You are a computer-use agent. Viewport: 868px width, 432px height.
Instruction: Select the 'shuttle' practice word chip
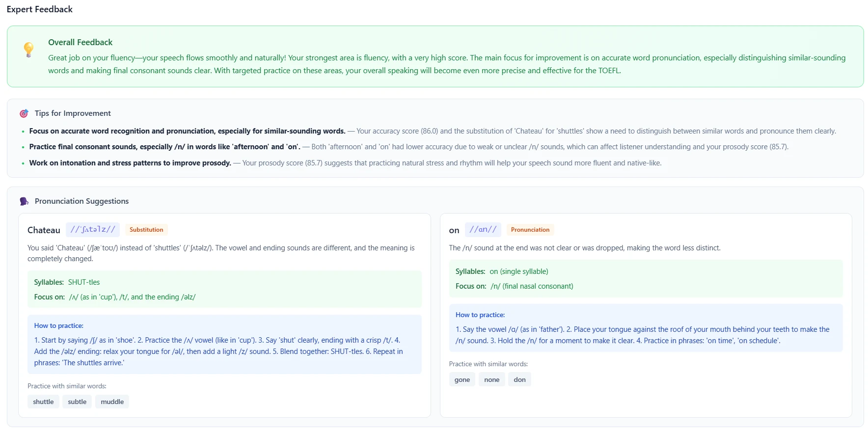pyautogui.click(x=43, y=402)
